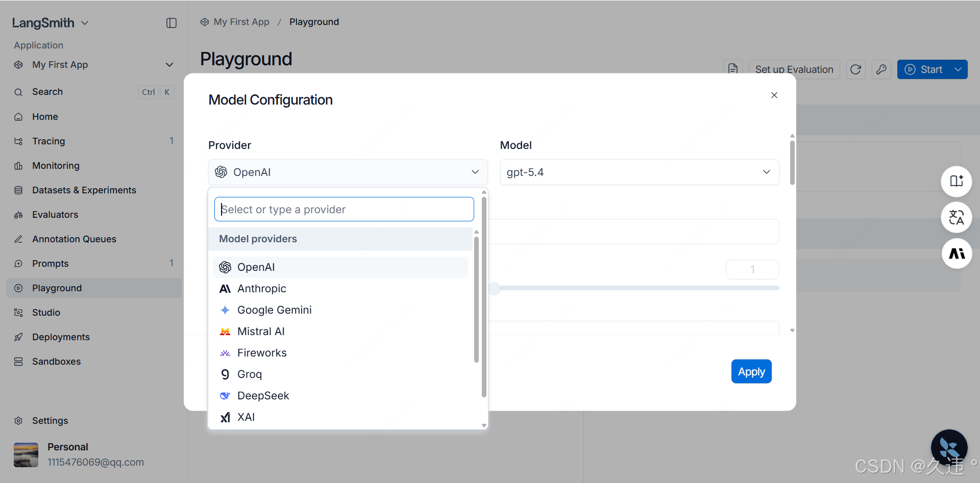Select Mistral AI provider
Viewport: 980px width, 483px height.
click(340, 332)
